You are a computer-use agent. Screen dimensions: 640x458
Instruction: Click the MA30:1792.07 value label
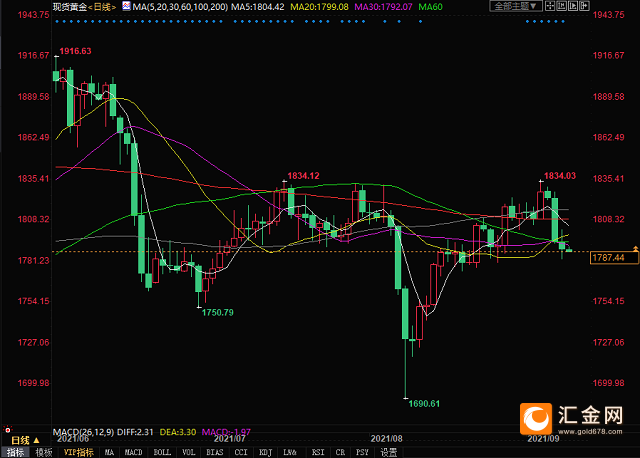(383, 7)
